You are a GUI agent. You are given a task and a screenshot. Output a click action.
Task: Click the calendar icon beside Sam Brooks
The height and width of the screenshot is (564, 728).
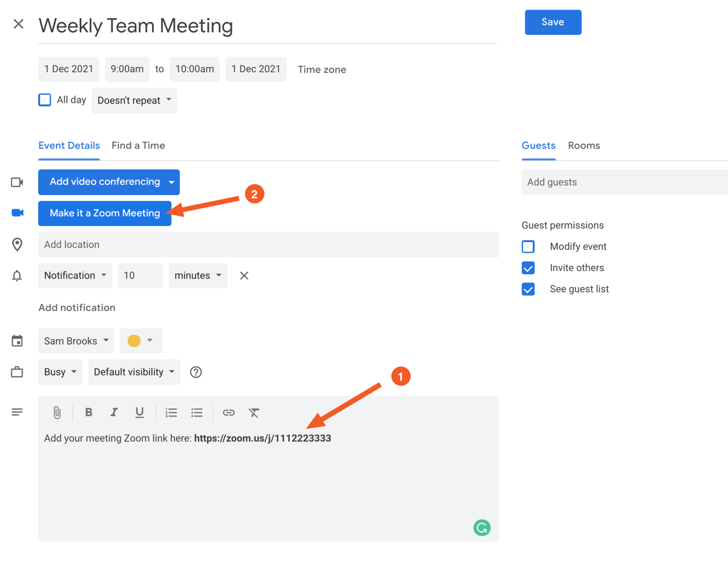[17, 341]
